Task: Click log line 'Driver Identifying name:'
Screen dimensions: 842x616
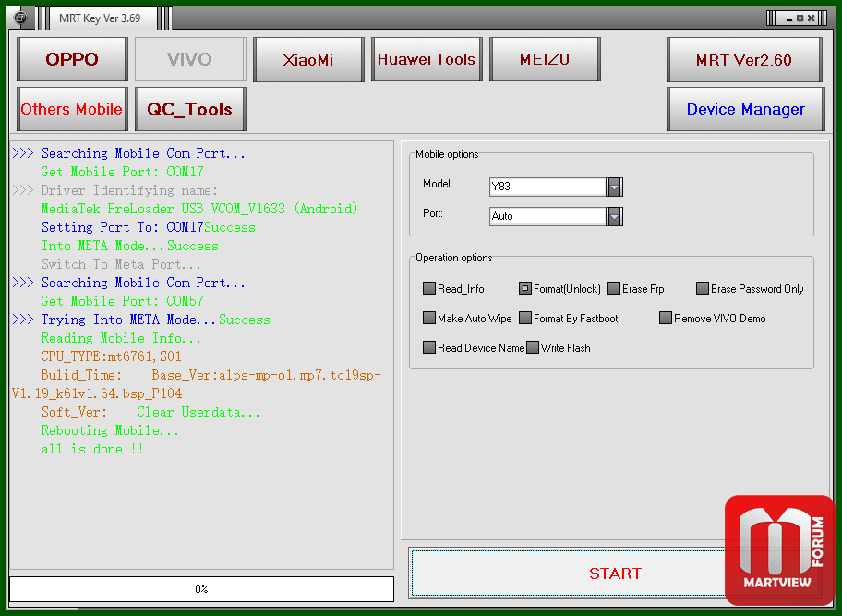Action: (129, 190)
